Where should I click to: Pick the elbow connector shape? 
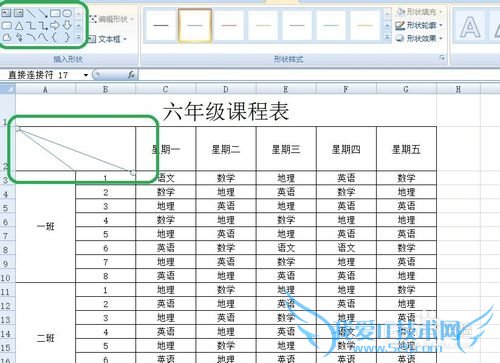[31, 25]
